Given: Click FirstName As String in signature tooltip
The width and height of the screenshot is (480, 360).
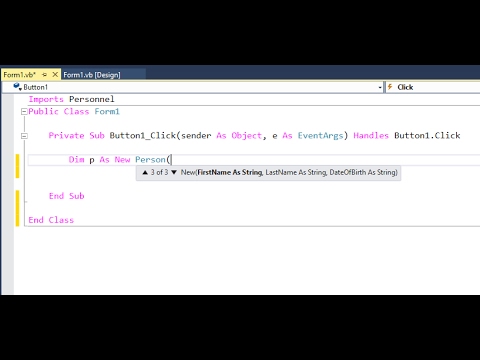Looking at the screenshot, I should click(x=230, y=172).
